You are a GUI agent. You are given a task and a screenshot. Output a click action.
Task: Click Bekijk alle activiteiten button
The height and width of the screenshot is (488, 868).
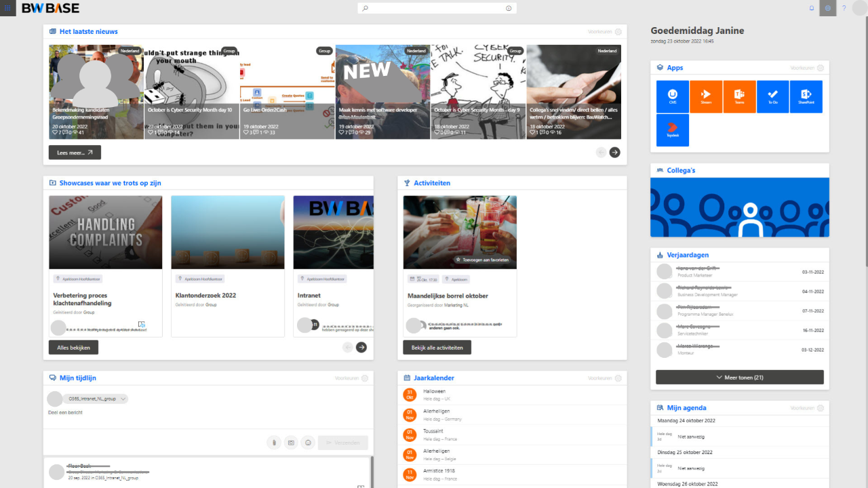coord(437,347)
